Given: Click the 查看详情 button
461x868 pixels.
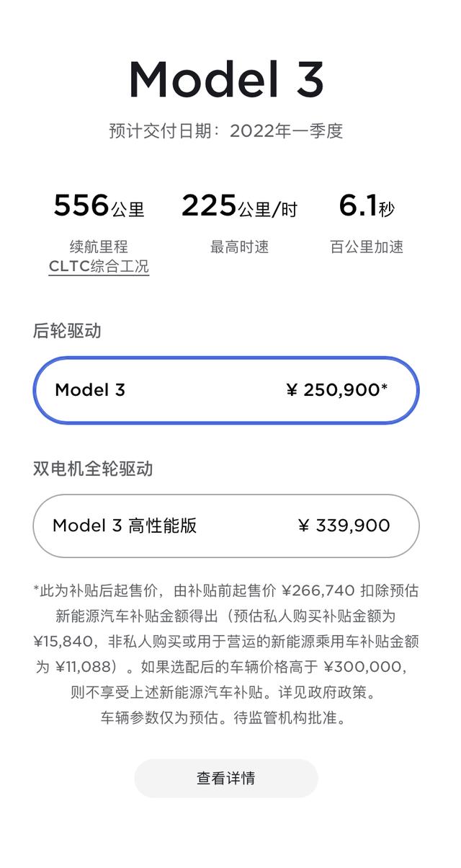Looking at the screenshot, I should coord(225,778).
